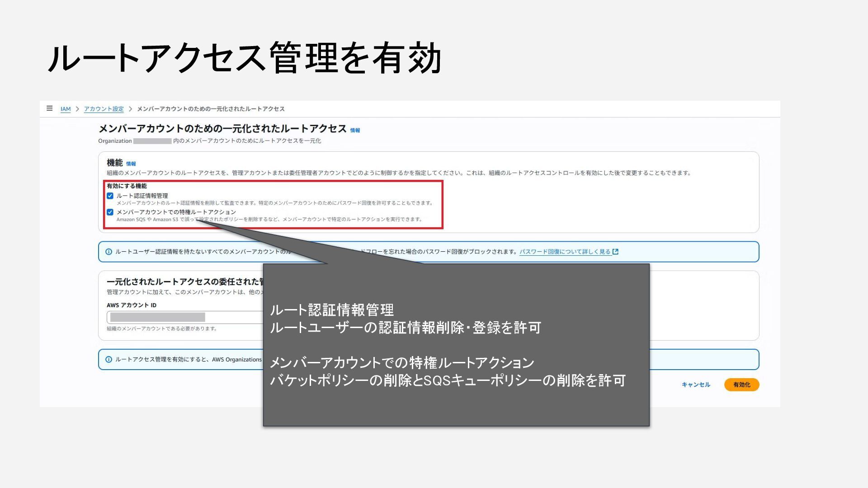
Task: Click the external link icon after パスワード回復 link
Action: click(x=615, y=252)
